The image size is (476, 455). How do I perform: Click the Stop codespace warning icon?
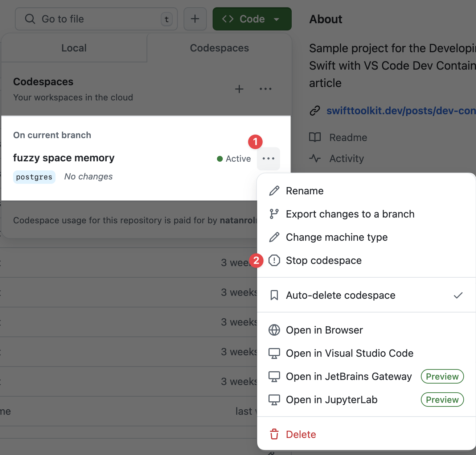click(274, 260)
